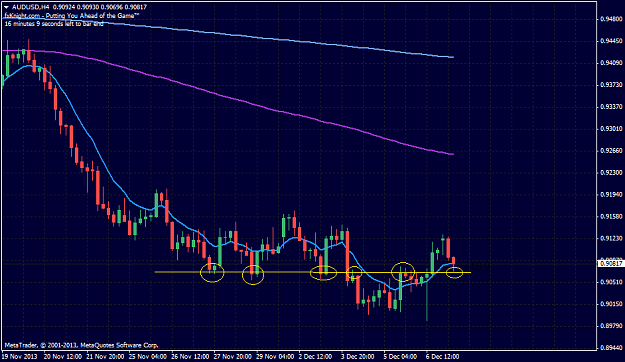This screenshot has height=362, width=625.
Task: Click the 21 Nov 20:00 time label
Action: point(105,356)
